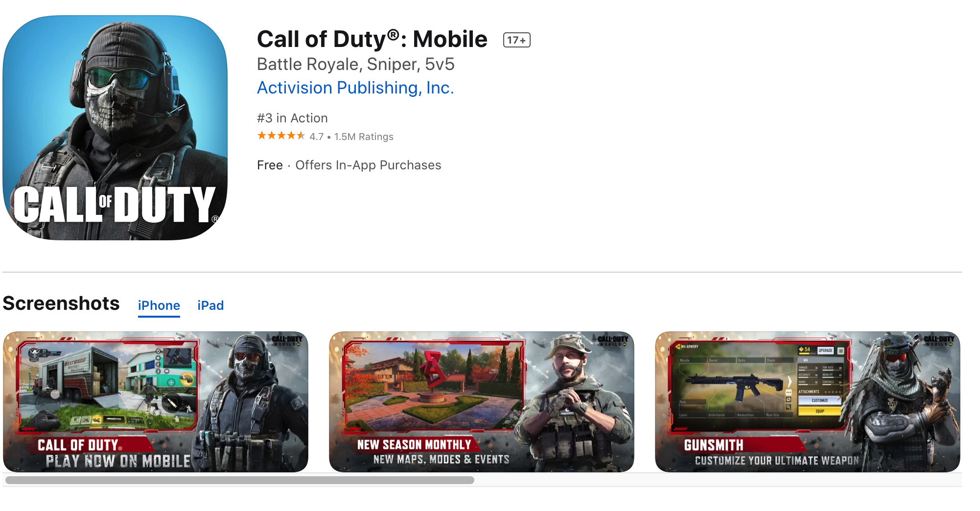
Task: Click the '#3 in Action' ranking text
Action: [x=292, y=118]
